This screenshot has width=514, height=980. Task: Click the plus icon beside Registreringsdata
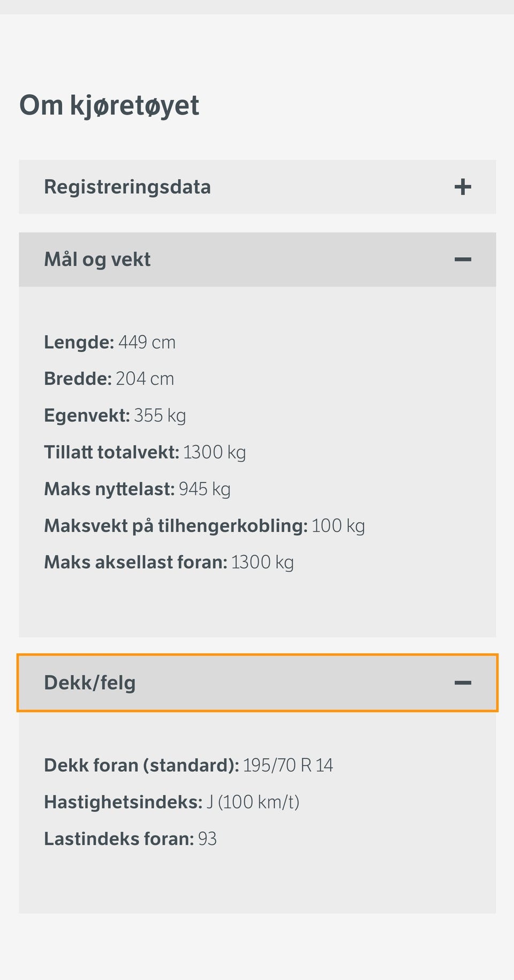pos(463,187)
